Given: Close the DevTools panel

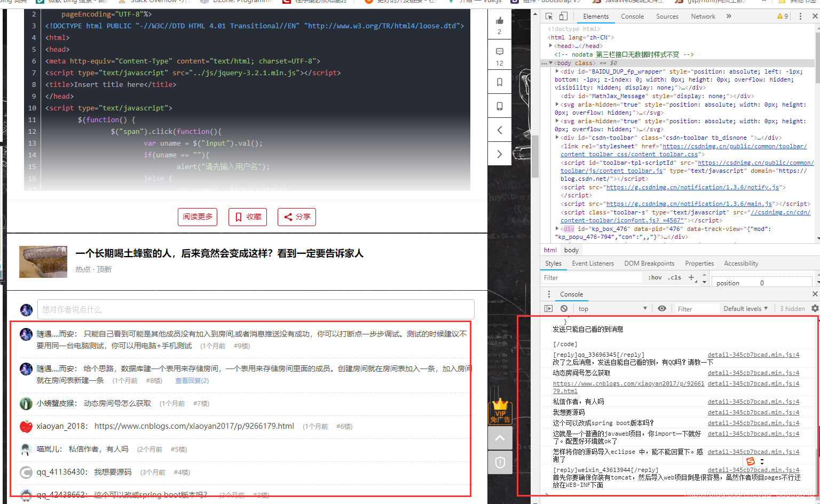Looking at the screenshot, I should (x=815, y=17).
